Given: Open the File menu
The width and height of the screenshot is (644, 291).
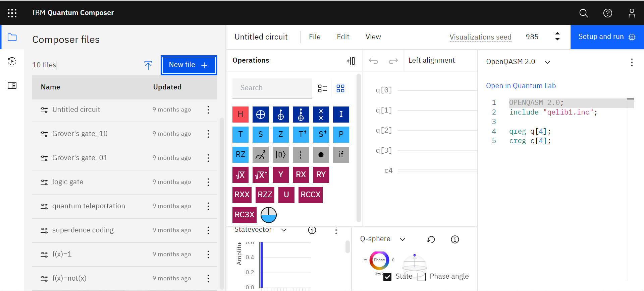Looking at the screenshot, I should [x=315, y=37].
